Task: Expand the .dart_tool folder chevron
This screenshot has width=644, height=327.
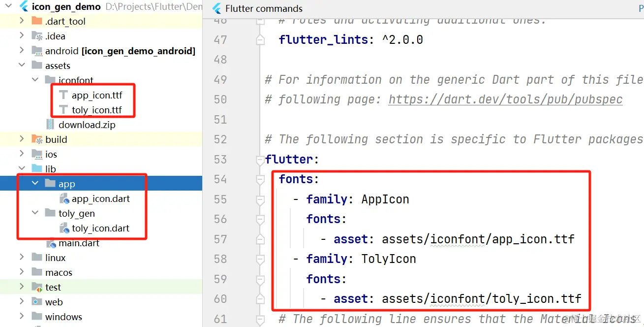Action: [x=22, y=21]
